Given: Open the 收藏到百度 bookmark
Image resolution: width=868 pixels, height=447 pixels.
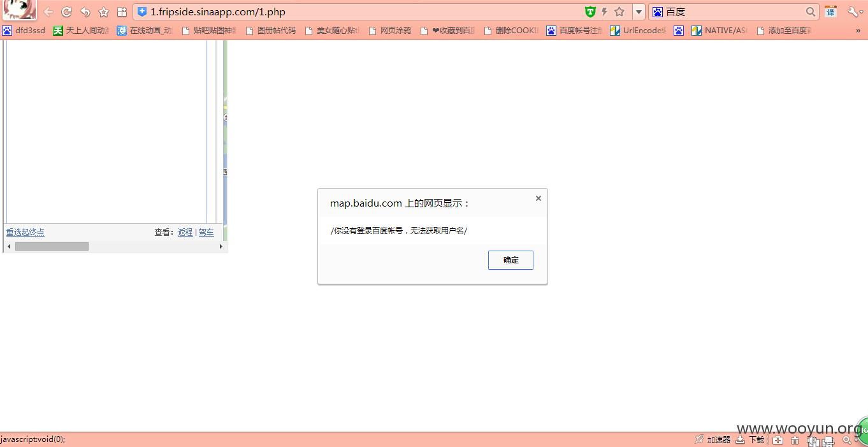Looking at the screenshot, I should pyautogui.click(x=447, y=31).
